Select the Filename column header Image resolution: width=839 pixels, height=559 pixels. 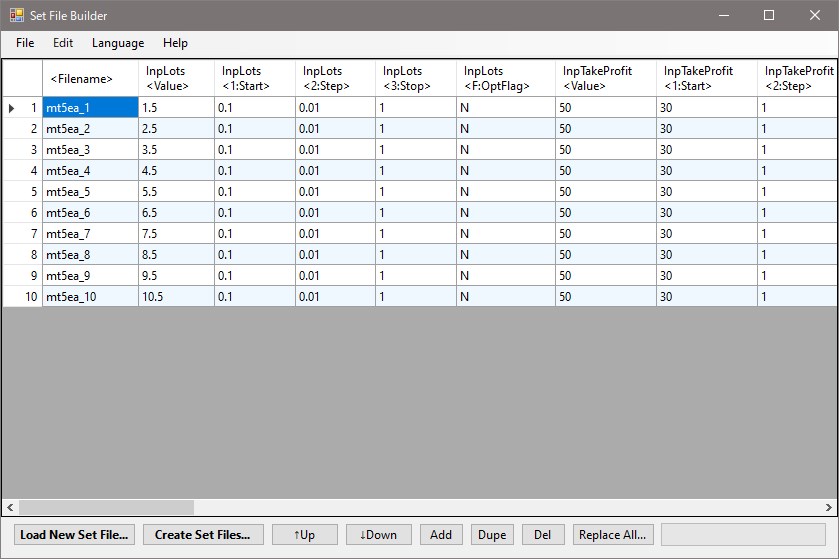click(x=90, y=79)
